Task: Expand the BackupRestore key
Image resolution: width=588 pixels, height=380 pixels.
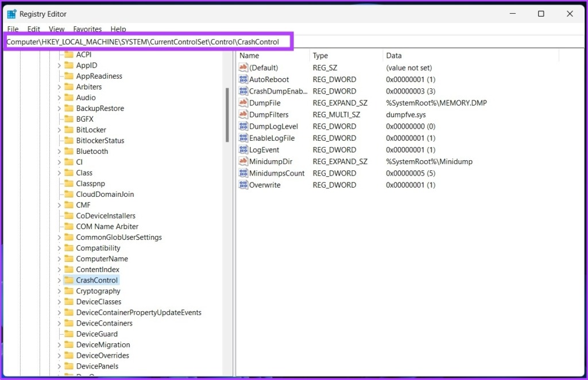Action: click(59, 108)
